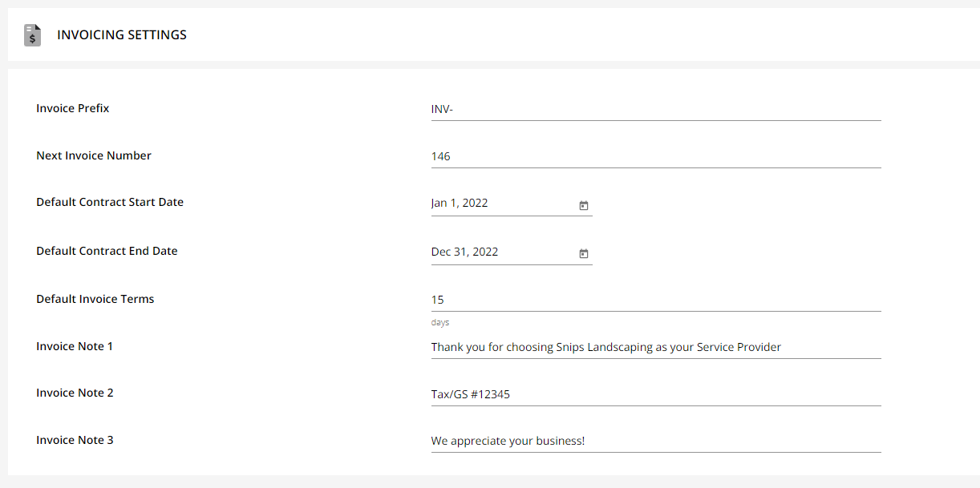Click the INVOICING SETTINGS header text
980x488 pixels.
pyautogui.click(x=122, y=34)
